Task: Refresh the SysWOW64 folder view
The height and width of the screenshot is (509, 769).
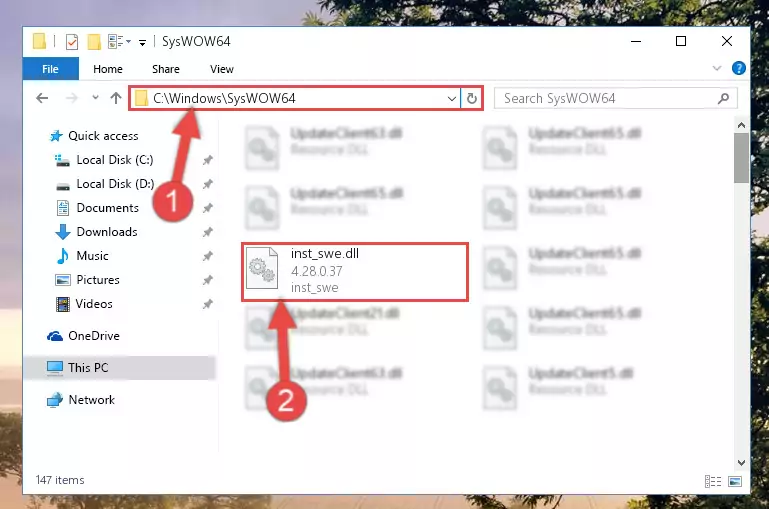Action: point(472,99)
